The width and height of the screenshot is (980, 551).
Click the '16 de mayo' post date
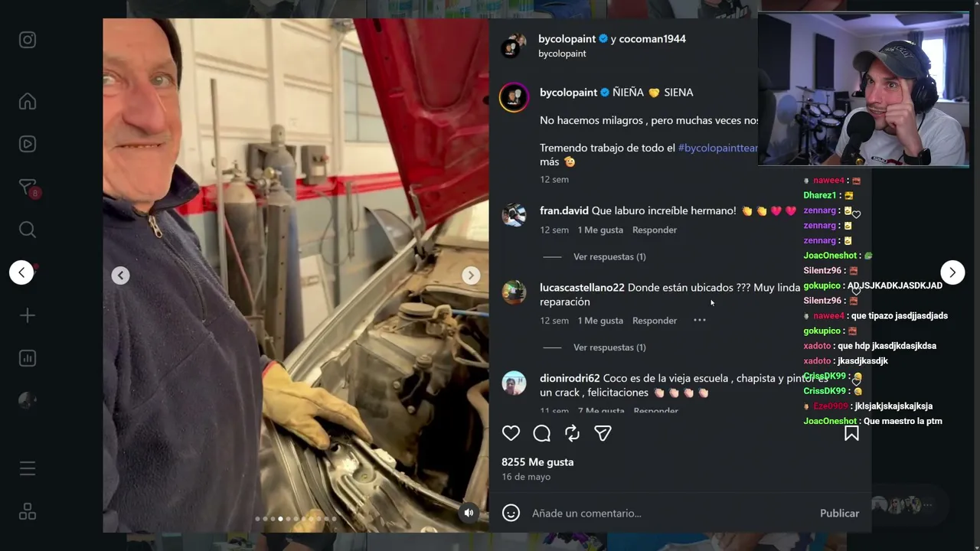(x=526, y=477)
